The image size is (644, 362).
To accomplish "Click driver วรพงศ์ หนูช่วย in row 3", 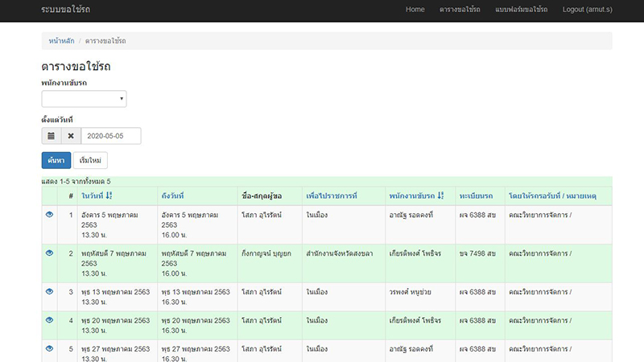I will (x=410, y=292).
